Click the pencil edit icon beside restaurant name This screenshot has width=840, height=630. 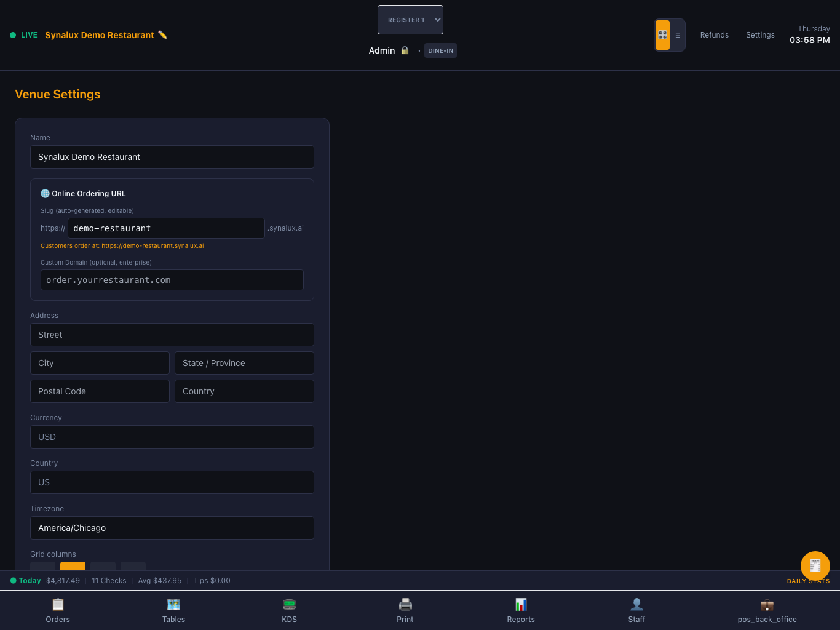[x=163, y=35]
